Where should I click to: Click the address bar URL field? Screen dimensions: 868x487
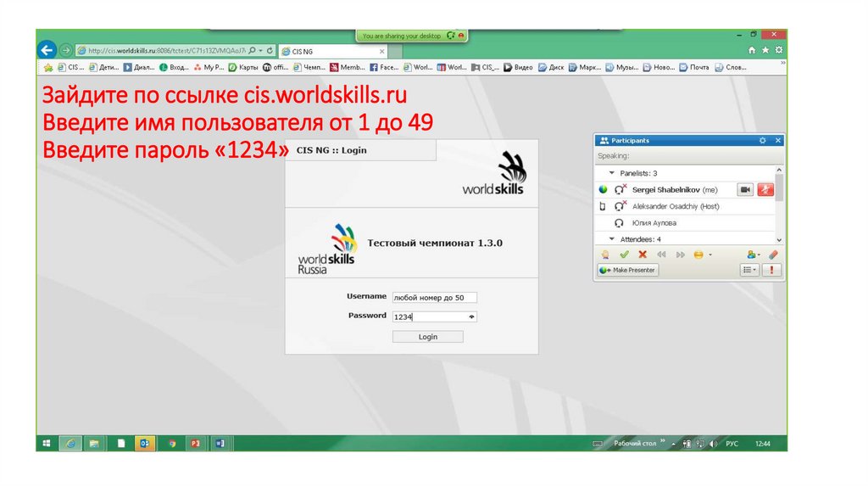point(166,50)
